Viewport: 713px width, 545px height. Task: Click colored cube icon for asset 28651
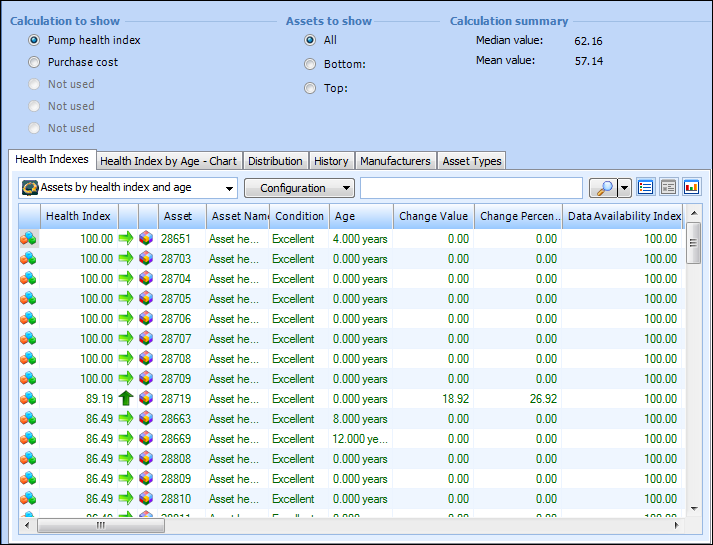click(147, 239)
